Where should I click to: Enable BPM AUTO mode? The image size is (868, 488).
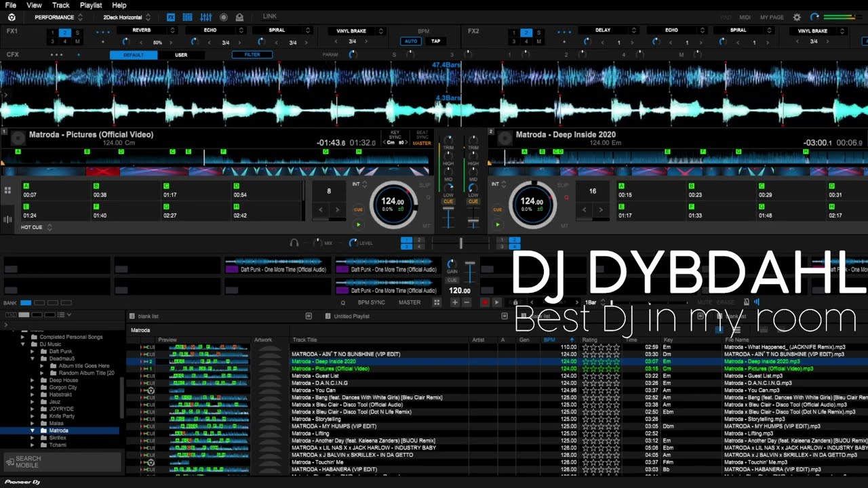410,41
